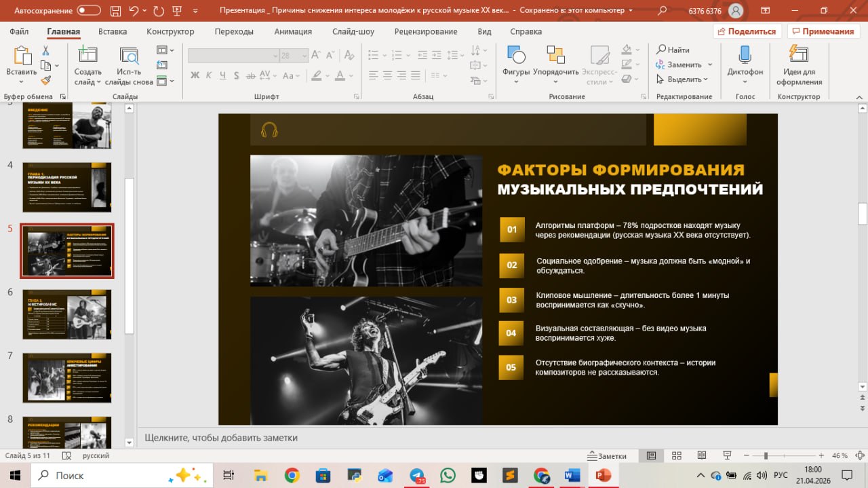The height and width of the screenshot is (488, 868).
Task: Switch to Normal view in status bar
Action: [651, 455]
